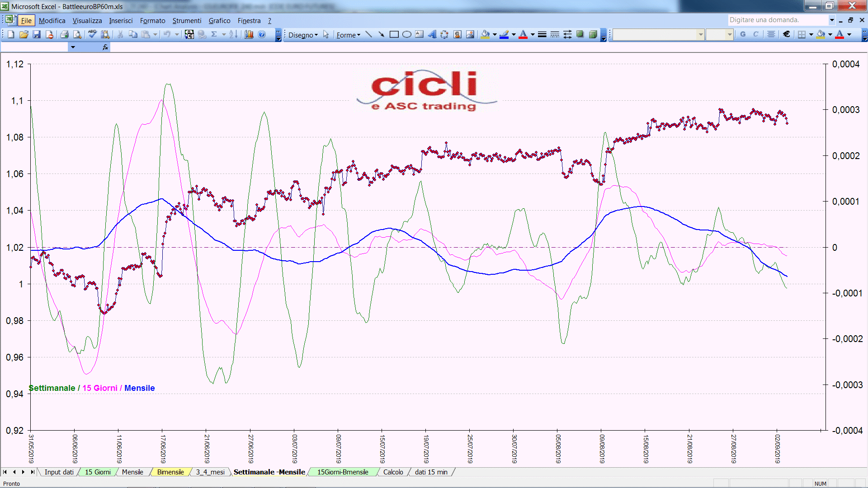
Task: Open a file with the folder icon
Action: click(24, 34)
